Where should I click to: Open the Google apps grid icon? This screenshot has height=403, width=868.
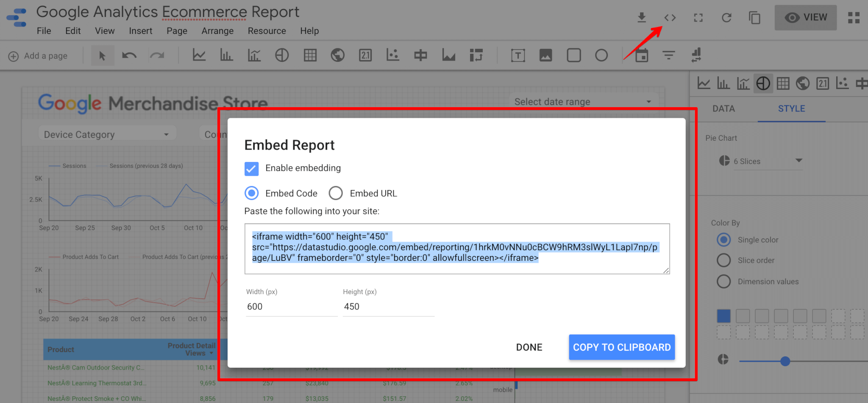(854, 17)
